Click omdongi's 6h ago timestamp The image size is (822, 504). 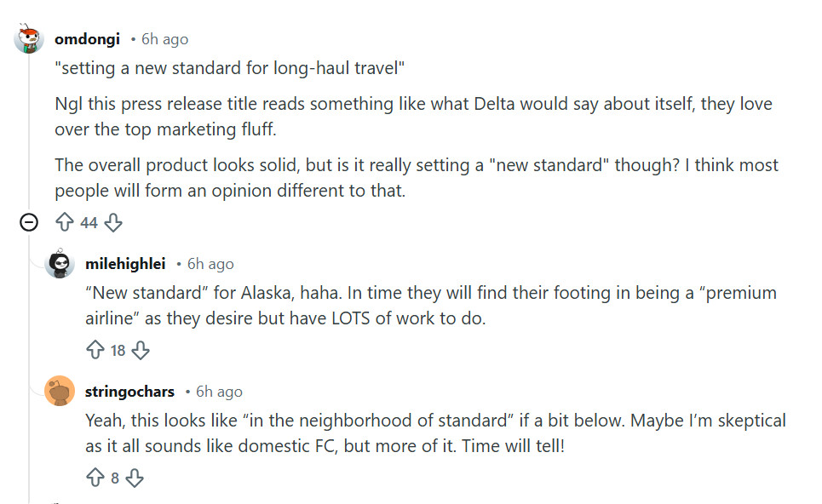pyautogui.click(x=164, y=39)
